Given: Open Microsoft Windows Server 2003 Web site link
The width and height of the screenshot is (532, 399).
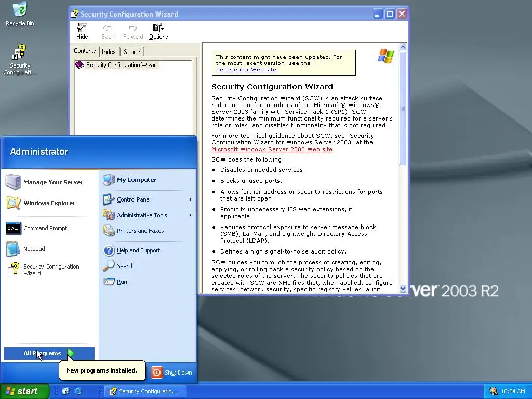Looking at the screenshot, I should click(x=272, y=149).
